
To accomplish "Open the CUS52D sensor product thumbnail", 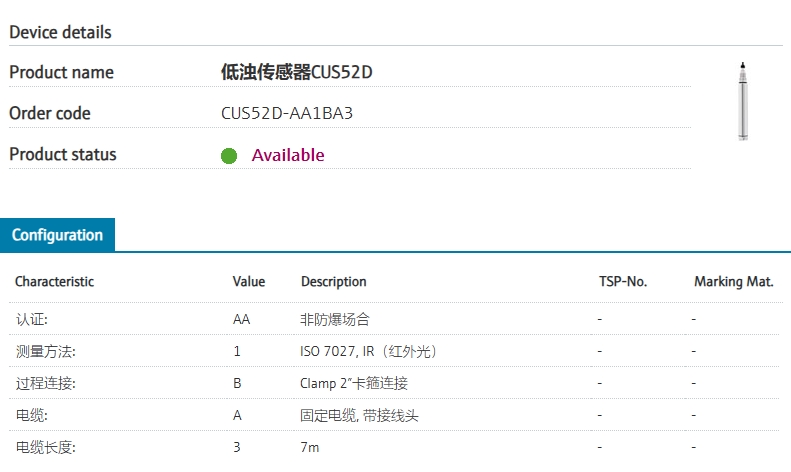I will (741, 101).
